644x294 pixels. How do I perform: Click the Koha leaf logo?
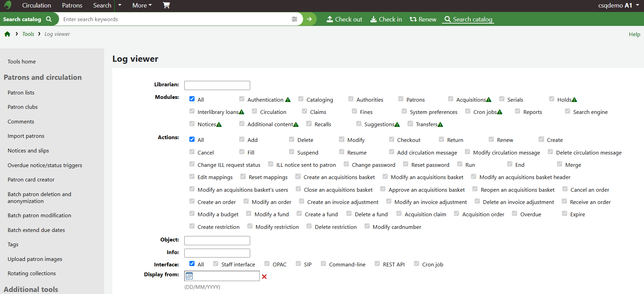(x=8, y=5)
